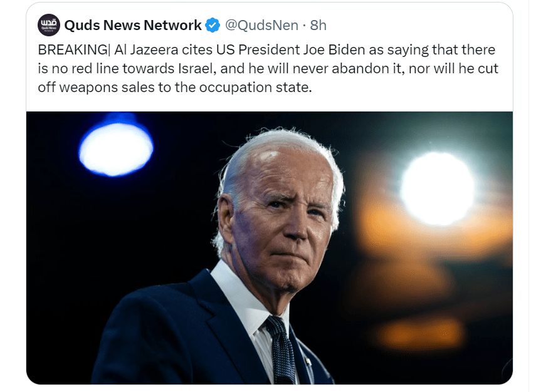Screen dimensions: 541x392
Task: Open the @QudsNen handle link
Action: 261,25
